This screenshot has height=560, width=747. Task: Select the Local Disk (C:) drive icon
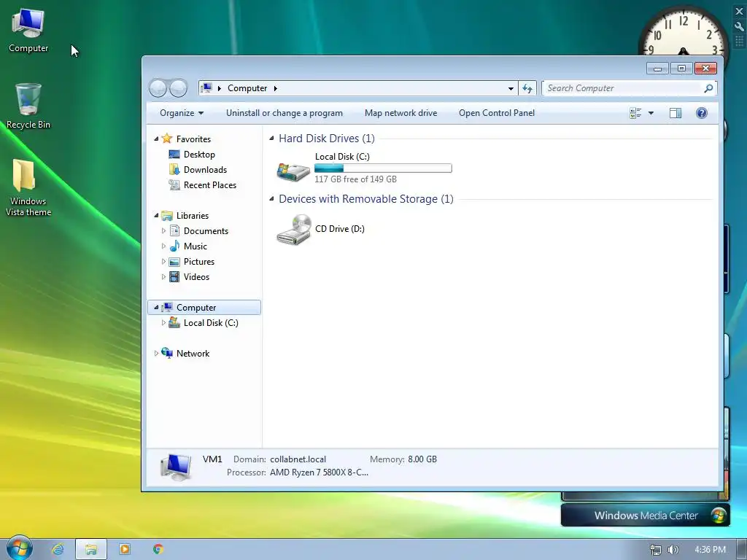pos(293,171)
